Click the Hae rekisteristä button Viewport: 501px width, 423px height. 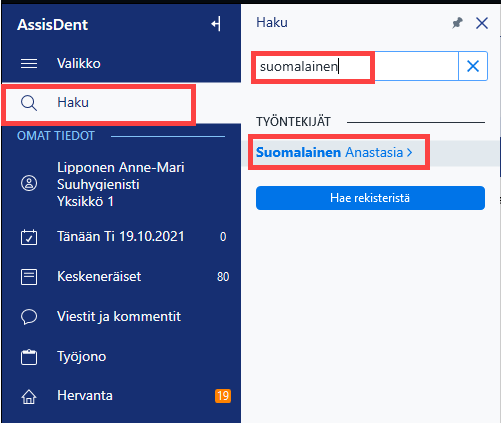[x=370, y=198]
